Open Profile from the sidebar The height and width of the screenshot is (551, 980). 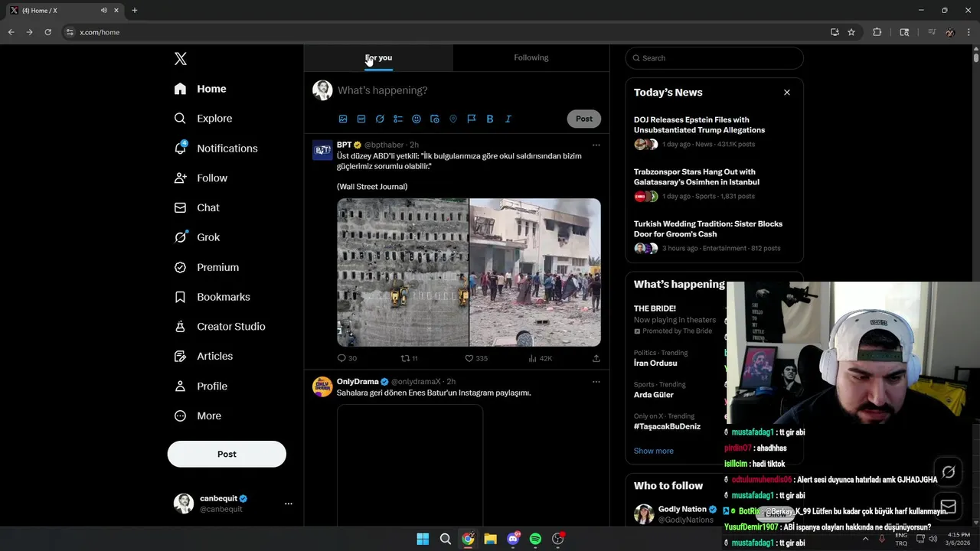point(201,386)
